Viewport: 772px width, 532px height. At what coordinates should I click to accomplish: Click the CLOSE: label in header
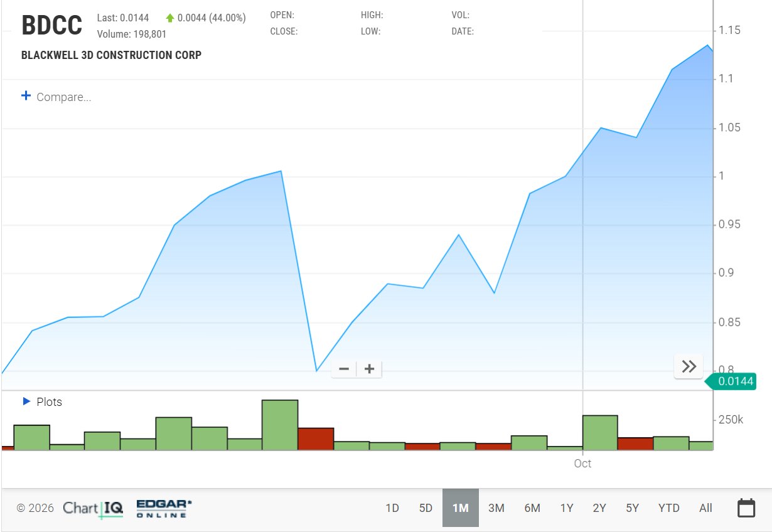[284, 31]
